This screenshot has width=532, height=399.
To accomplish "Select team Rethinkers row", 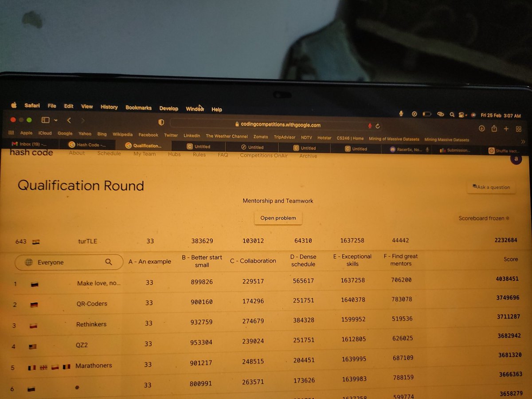I will [266, 322].
